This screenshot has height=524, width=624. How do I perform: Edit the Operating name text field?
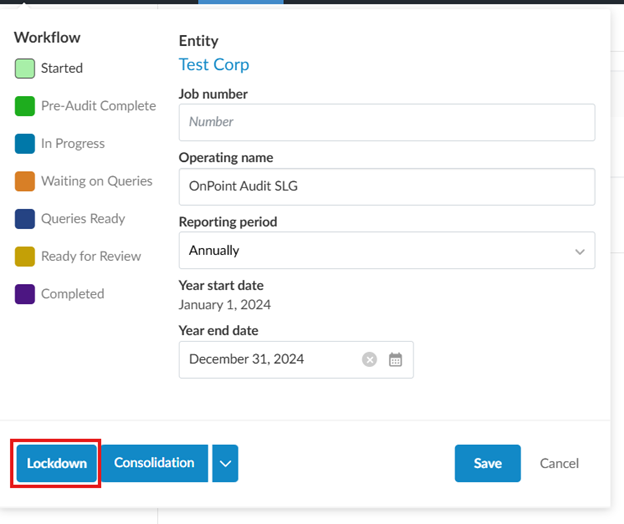pyautogui.click(x=386, y=186)
